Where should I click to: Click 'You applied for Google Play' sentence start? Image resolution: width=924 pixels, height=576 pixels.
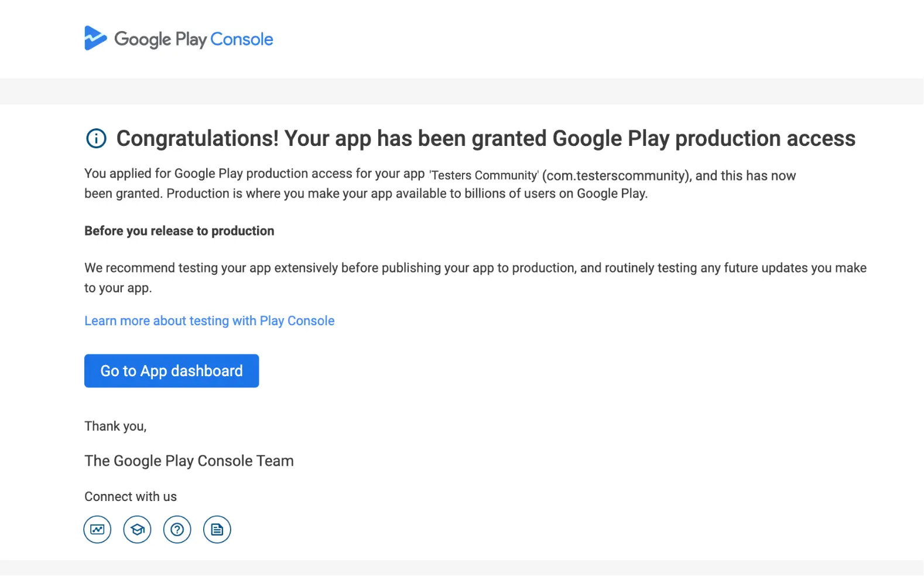(x=164, y=174)
